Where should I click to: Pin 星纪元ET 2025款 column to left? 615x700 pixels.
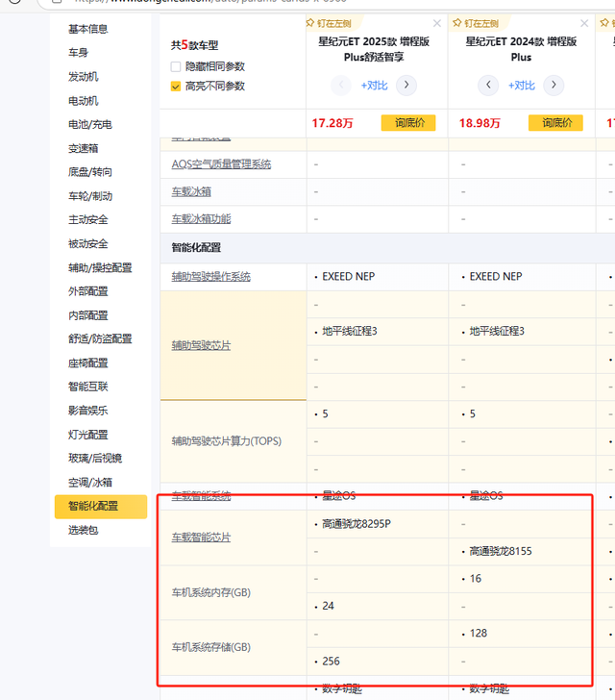[x=329, y=23]
